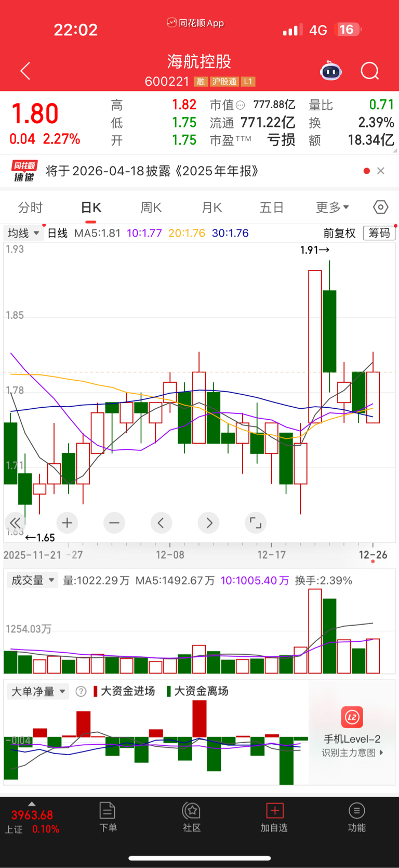Tap the 1.91 high price marker
Viewport: 399px width, 868px height.
pos(315,250)
